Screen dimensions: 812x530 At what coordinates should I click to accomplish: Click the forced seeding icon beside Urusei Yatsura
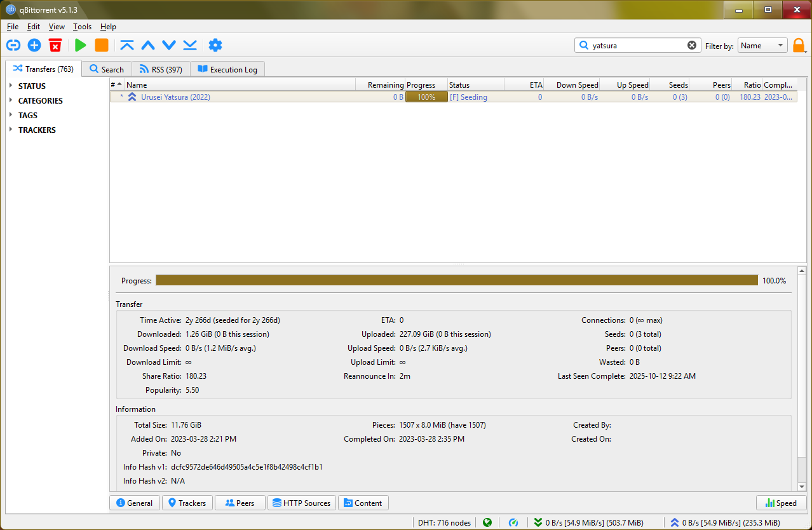(x=132, y=97)
